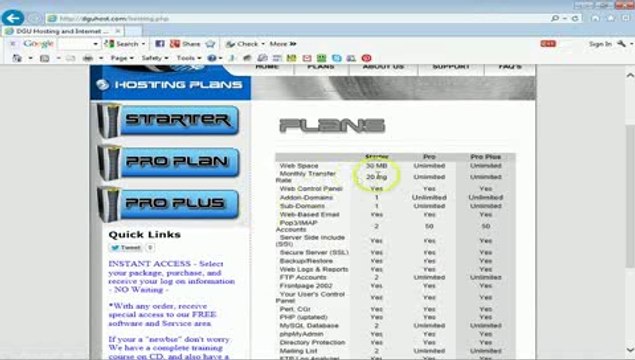
Task: Select the DGU Hosting and Internet tab
Action: click(x=62, y=31)
